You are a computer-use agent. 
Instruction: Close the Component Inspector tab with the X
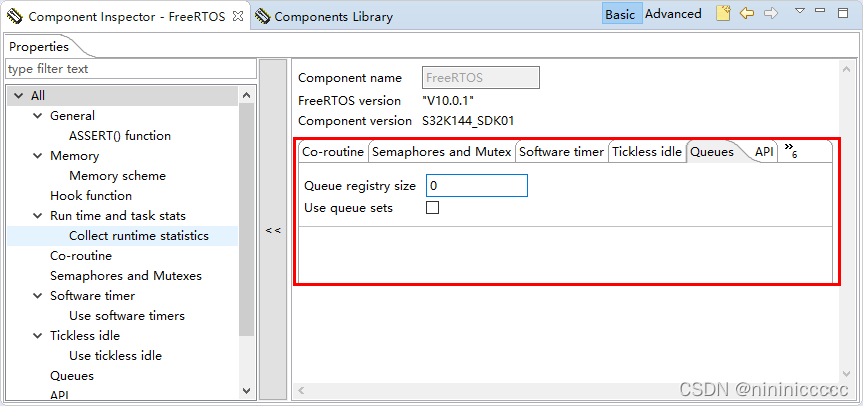238,16
